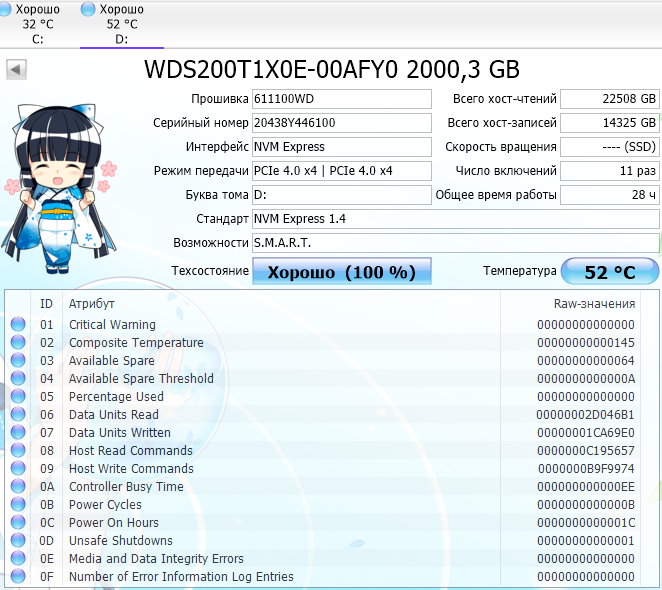Click the status icon for Data Units Written
662x590 pixels.
(18, 432)
